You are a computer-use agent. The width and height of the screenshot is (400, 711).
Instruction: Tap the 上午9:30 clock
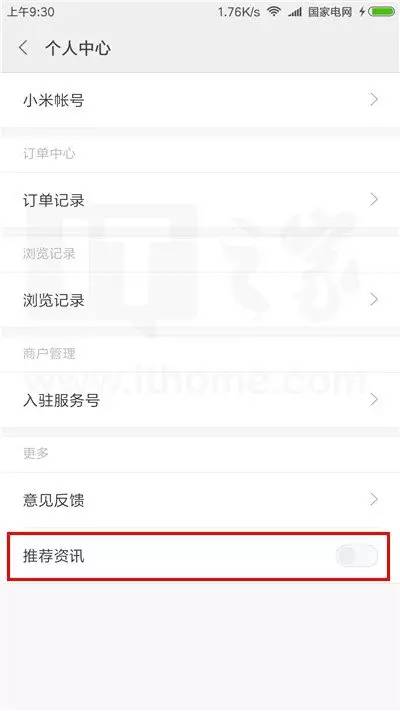(x=30, y=11)
